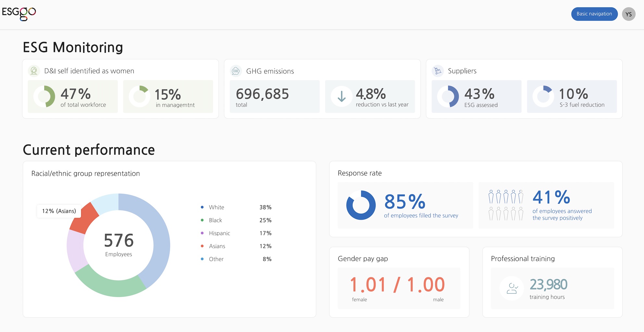Viewport: 644px width, 332px height.
Task: Click the Basic navigation button
Action: pos(594,14)
